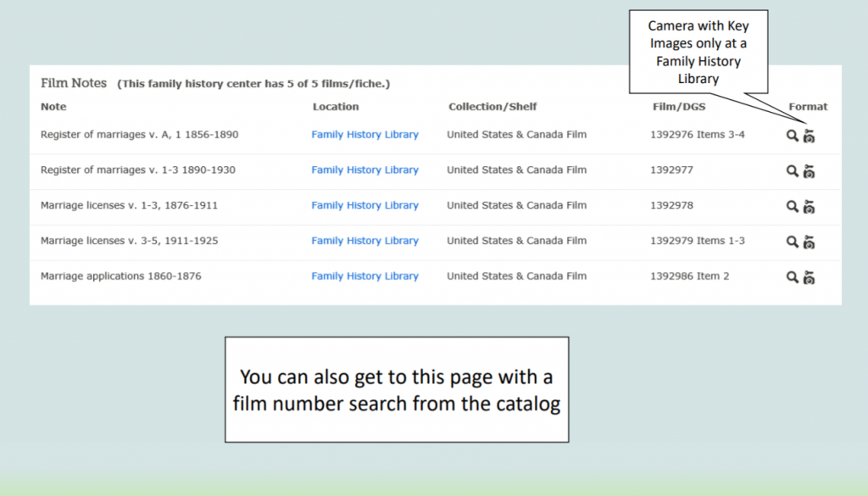
Task: Select 'Register of marriages v. A, 1 1856-1890' note
Action: (140, 135)
